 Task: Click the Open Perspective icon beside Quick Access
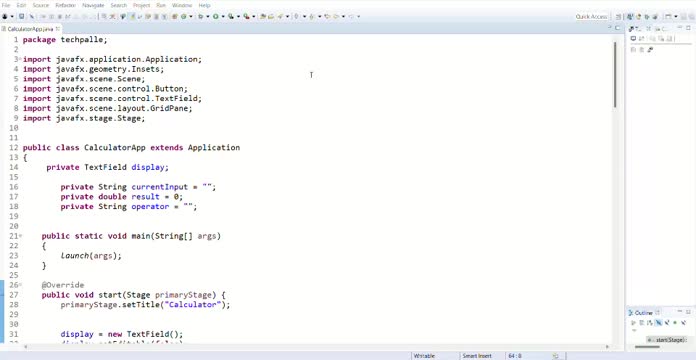[619, 16]
